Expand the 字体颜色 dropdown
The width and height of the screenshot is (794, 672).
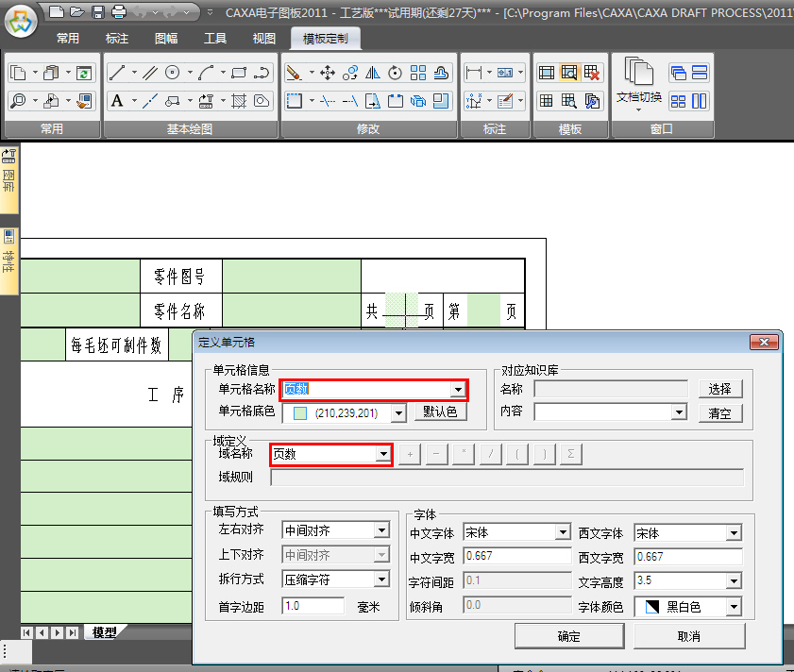(x=733, y=607)
